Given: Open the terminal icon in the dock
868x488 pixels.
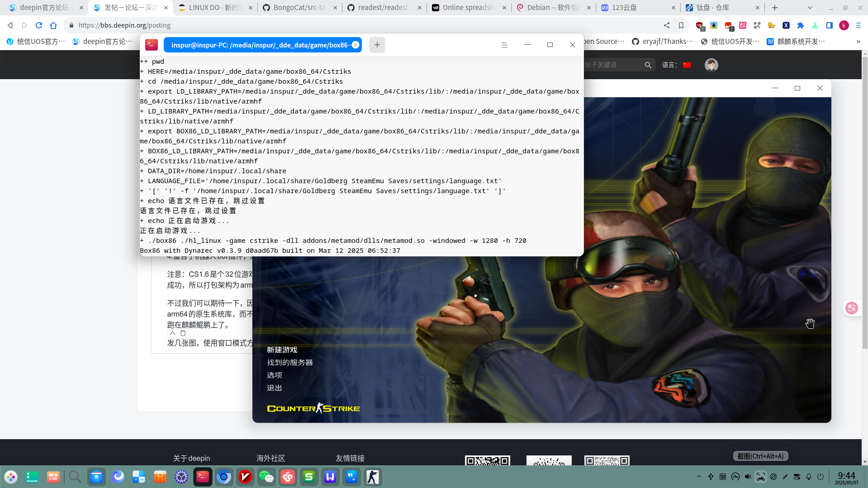Looking at the screenshot, I should [x=203, y=477].
